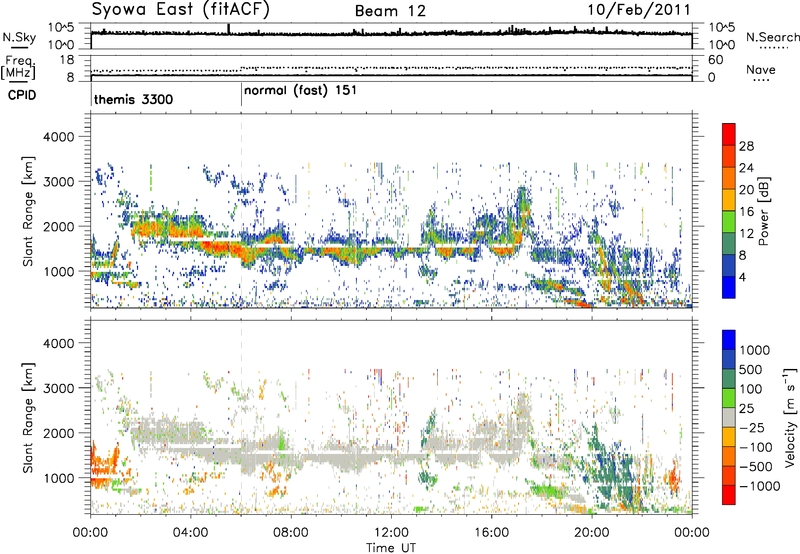Click the "28" tick on Power colorbar

pyautogui.click(x=746, y=146)
